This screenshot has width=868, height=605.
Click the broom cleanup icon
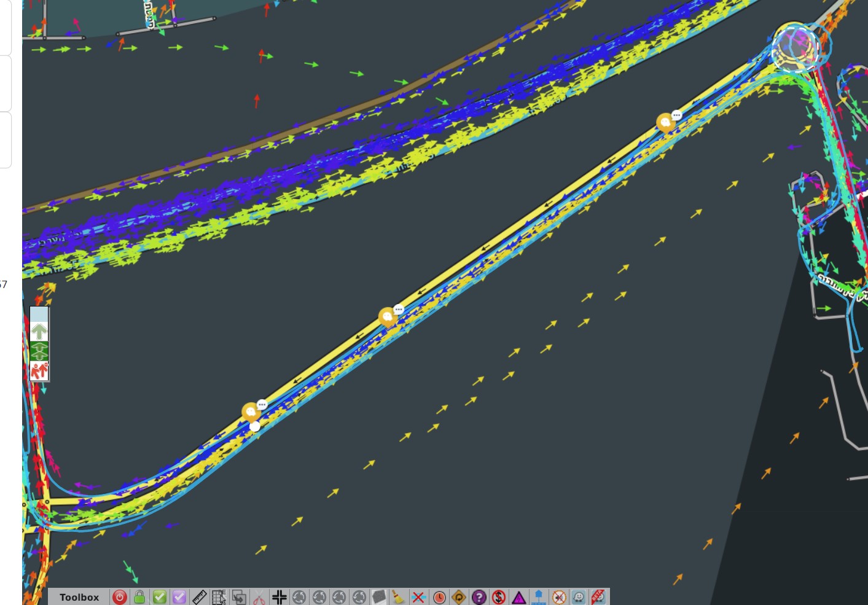coord(399,597)
